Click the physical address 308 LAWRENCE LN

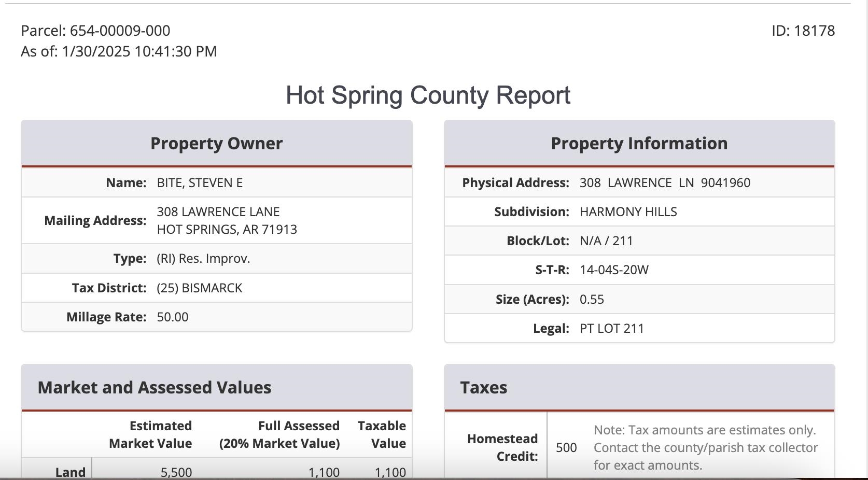pos(637,183)
